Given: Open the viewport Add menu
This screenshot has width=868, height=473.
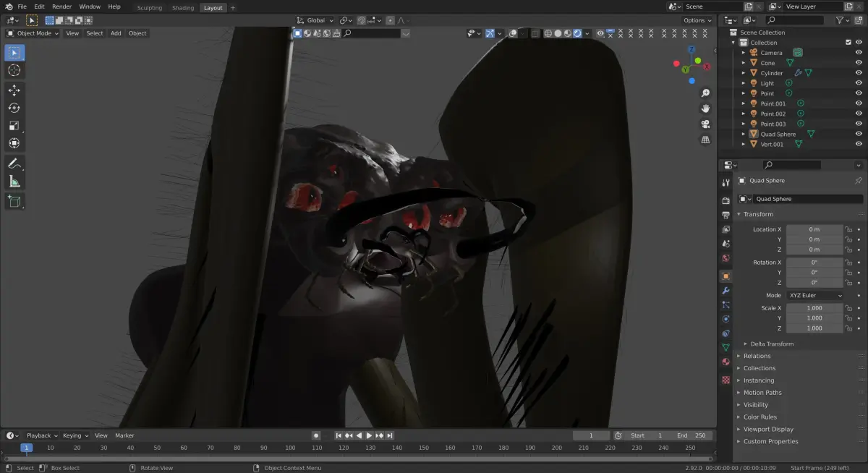Looking at the screenshot, I should (116, 33).
